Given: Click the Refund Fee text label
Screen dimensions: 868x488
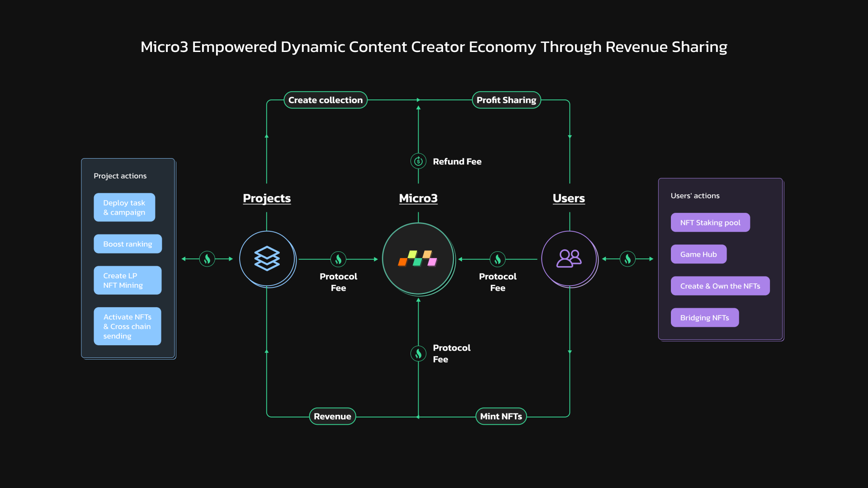Looking at the screenshot, I should (x=457, y=161).
